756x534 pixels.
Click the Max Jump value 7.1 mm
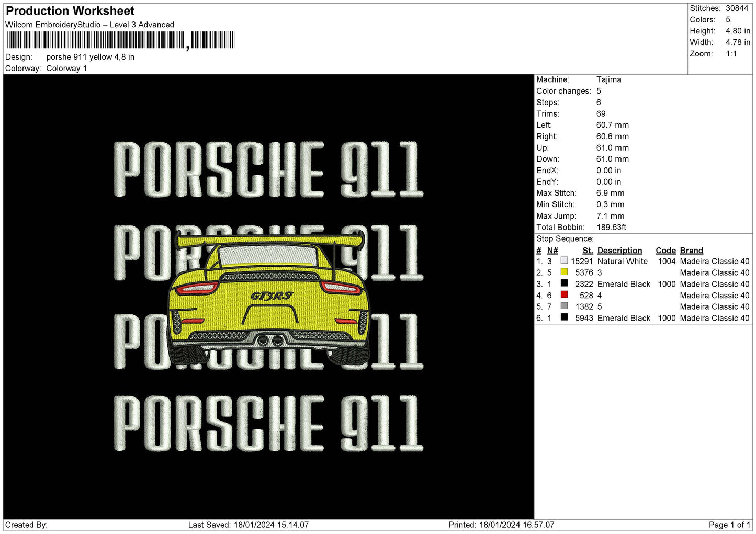(610, 216)
